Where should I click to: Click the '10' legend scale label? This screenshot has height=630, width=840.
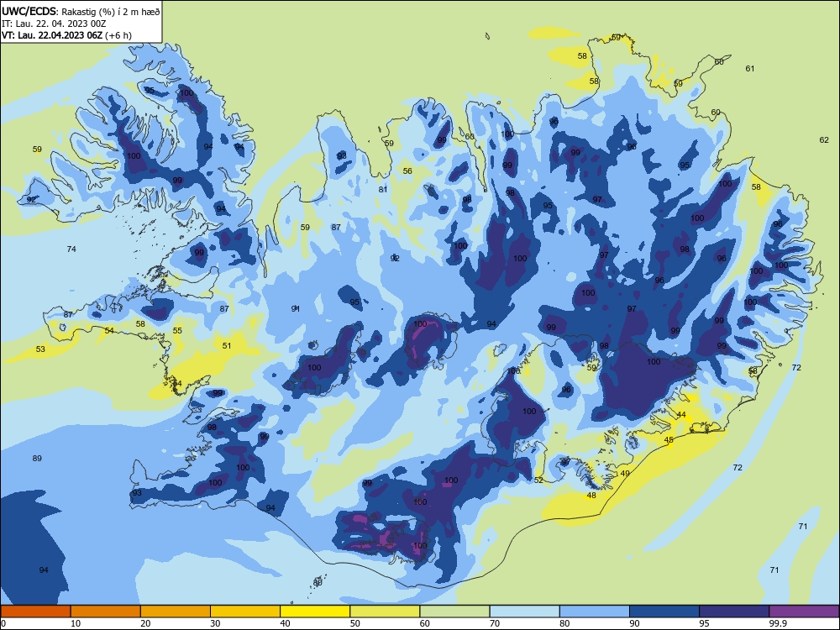point(76,623)
